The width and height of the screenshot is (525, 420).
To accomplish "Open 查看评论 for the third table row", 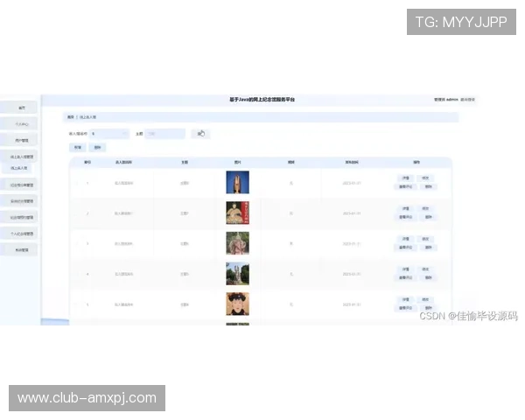I will pos(405,248).
